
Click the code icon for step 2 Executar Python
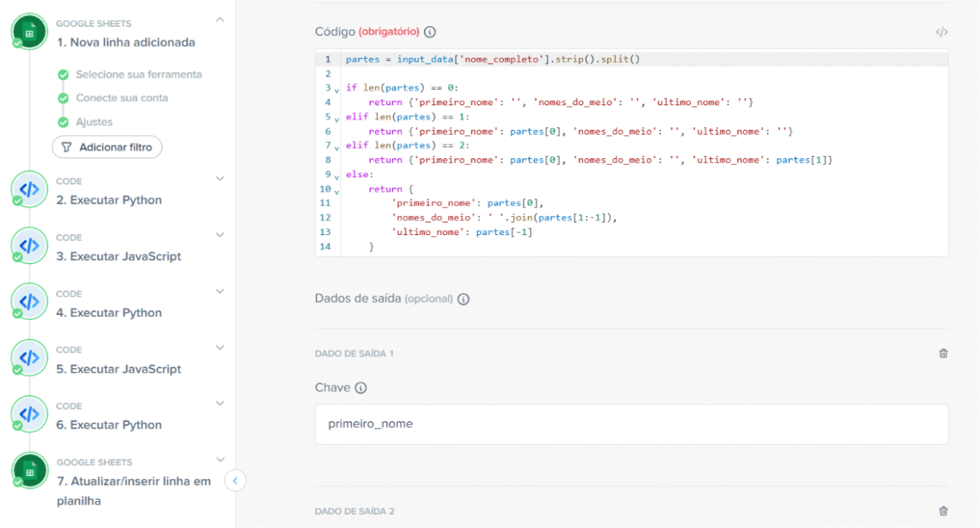pos(29,190)
